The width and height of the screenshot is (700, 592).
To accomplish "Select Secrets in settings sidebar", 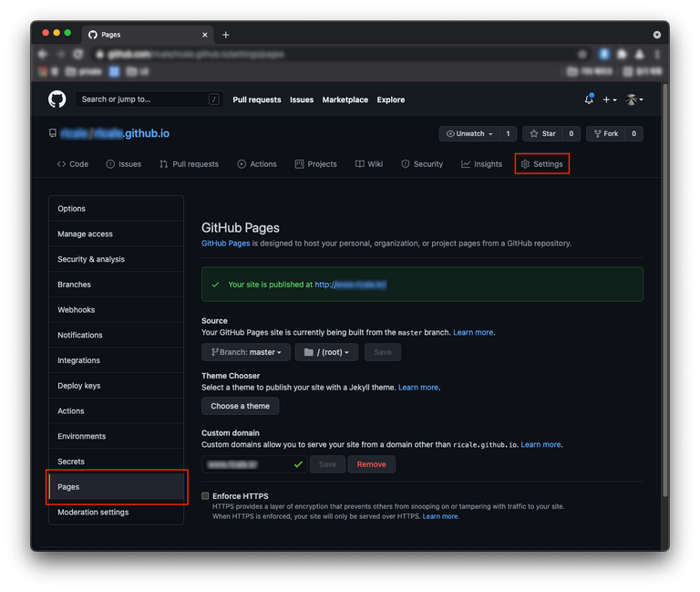I will coord(116,462).
